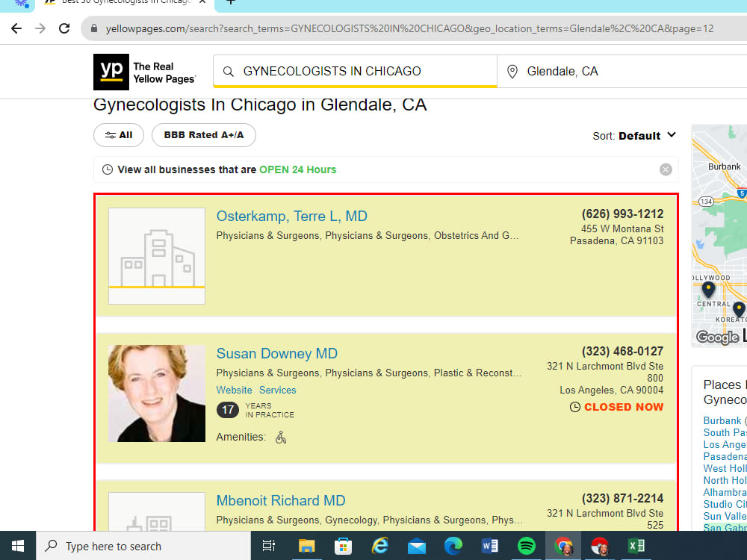
Task: Click address 455 W Montana St
Action: (622, 229)
